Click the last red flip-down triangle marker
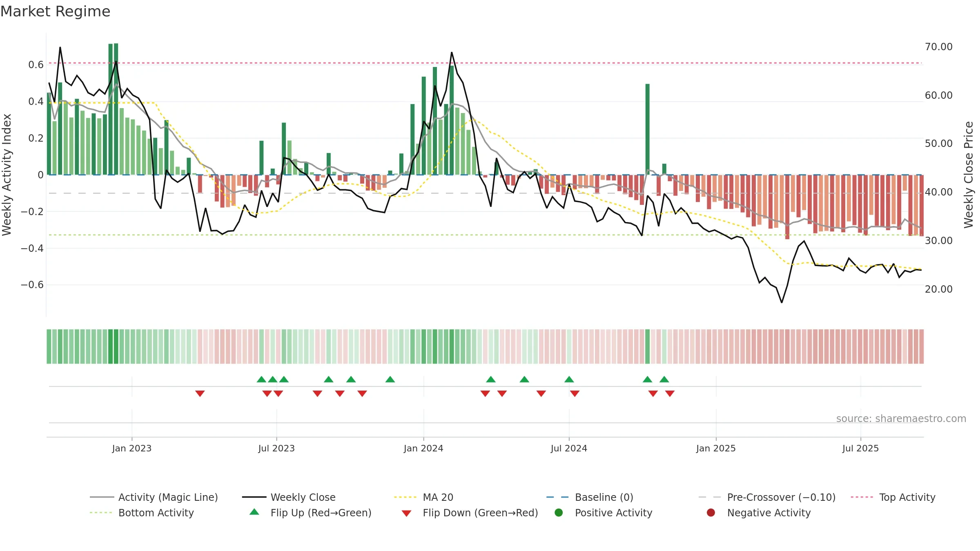This screenshot has width=980, height=551. [670, 393]
